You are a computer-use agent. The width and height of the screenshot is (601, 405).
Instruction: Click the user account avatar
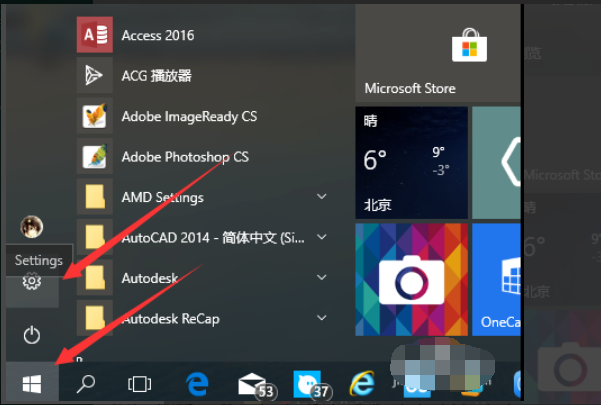point(31,226)
